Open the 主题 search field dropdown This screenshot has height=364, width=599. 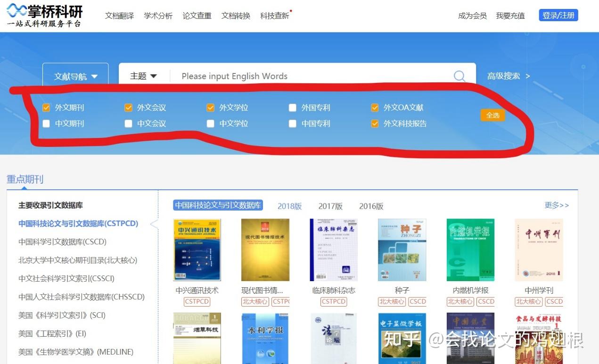click(143, 76)
